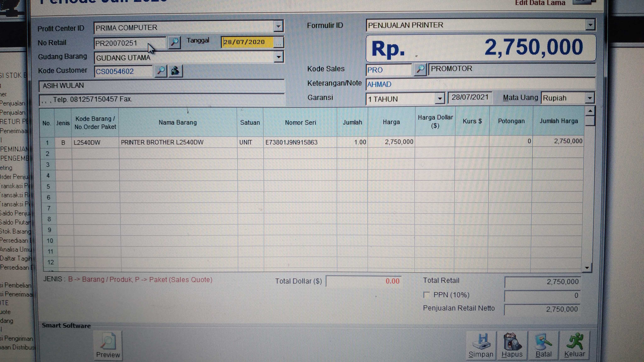This screenshot has height=362, width=644.
Task: Click the Kode Customer search magnifier icon
Action: coord(161,71)
